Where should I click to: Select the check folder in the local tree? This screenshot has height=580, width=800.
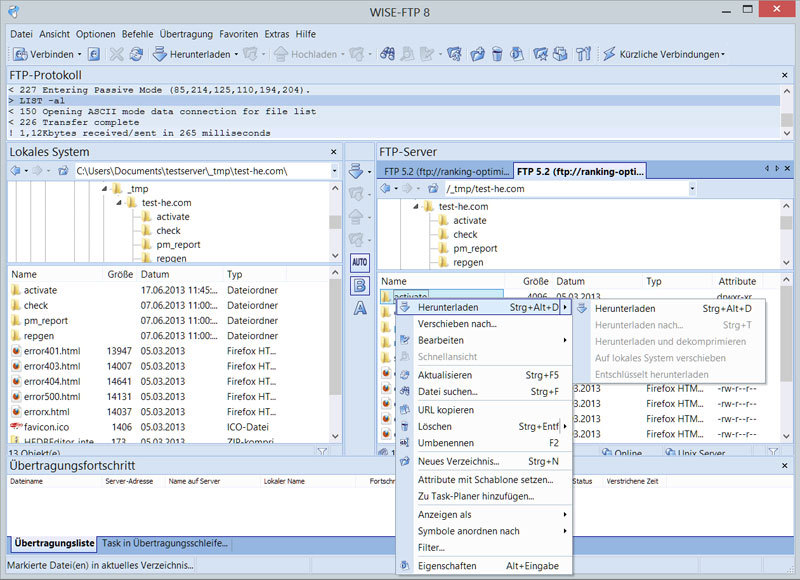click(x=168, y=231)
